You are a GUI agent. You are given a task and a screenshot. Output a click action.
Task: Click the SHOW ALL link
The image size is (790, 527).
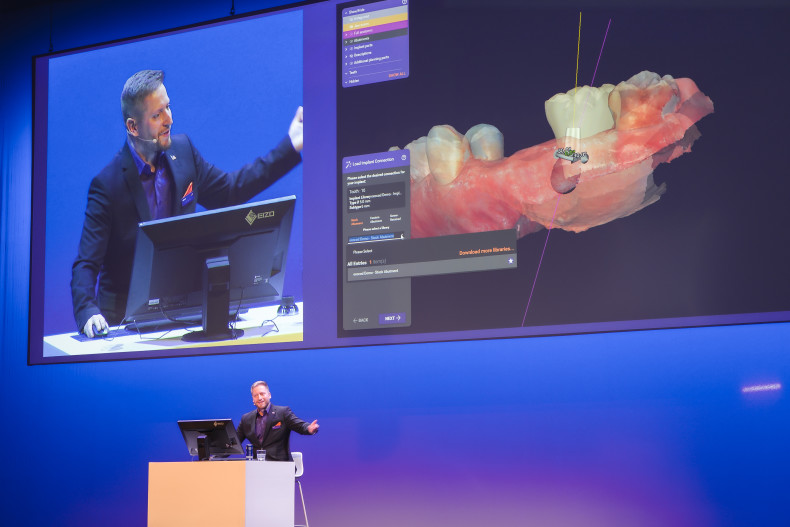(x=398, y=75)
